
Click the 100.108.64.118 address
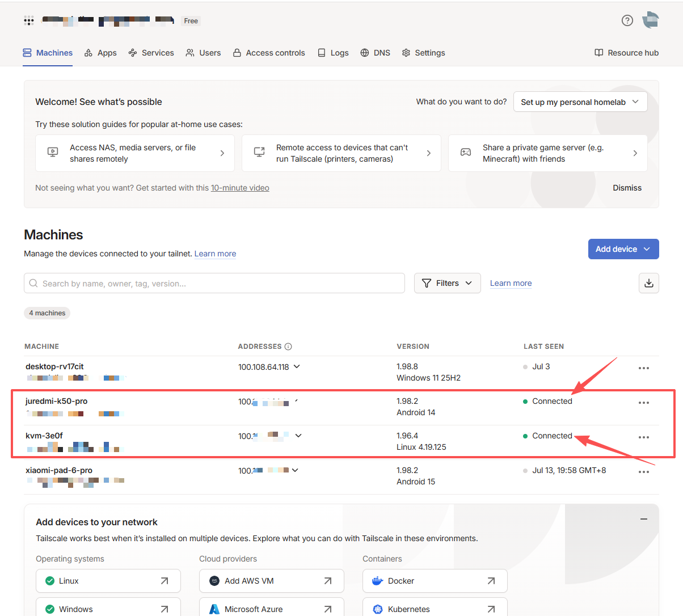264,367
